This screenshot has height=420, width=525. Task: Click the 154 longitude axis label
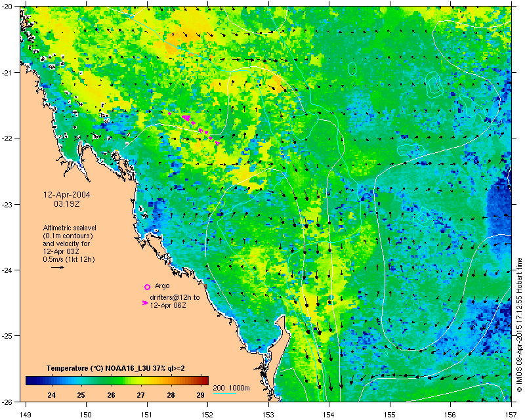(x=329, y=415)
